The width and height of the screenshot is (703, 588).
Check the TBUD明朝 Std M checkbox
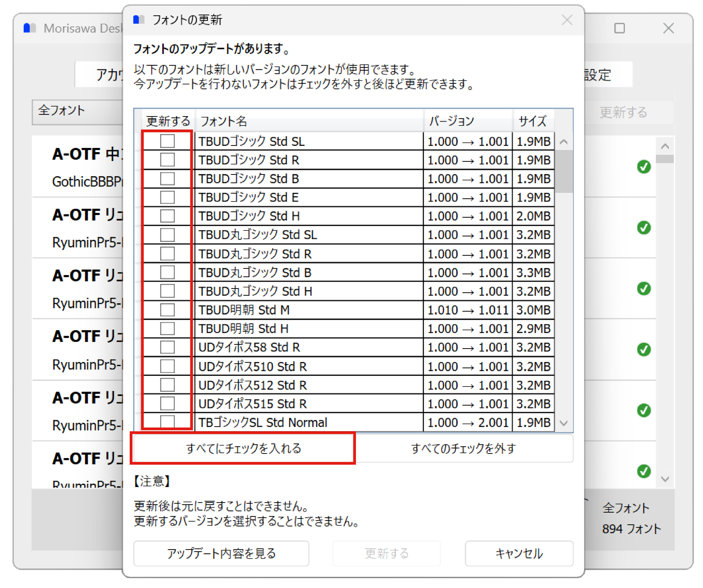(x=167, y=310)
